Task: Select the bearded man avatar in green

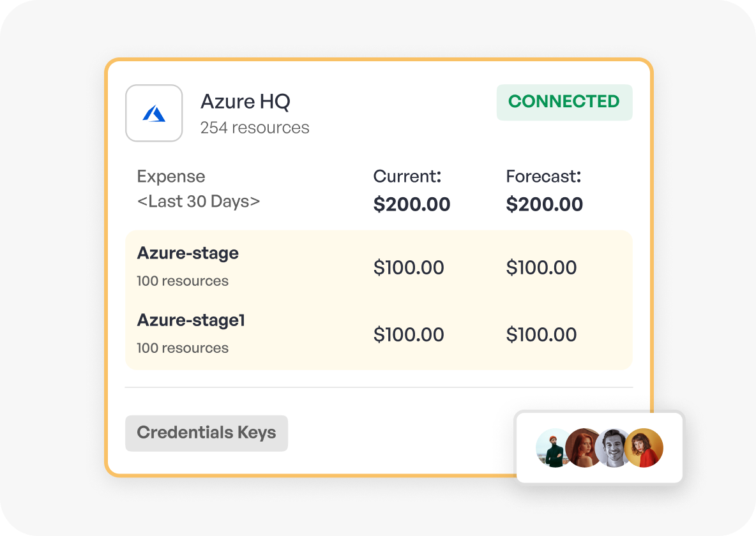Action: click(x=552, y=449)
